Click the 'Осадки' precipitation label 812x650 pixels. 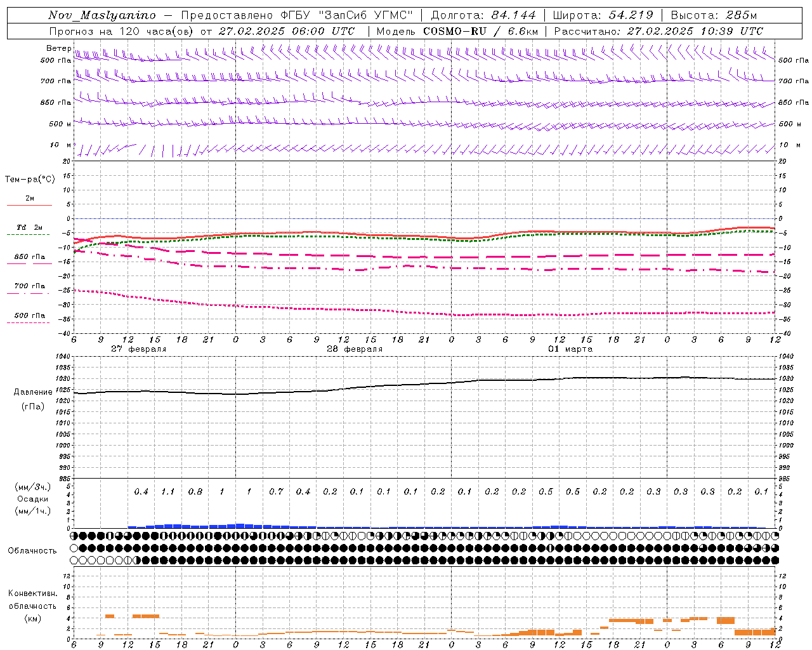click(x=33, y=499)
